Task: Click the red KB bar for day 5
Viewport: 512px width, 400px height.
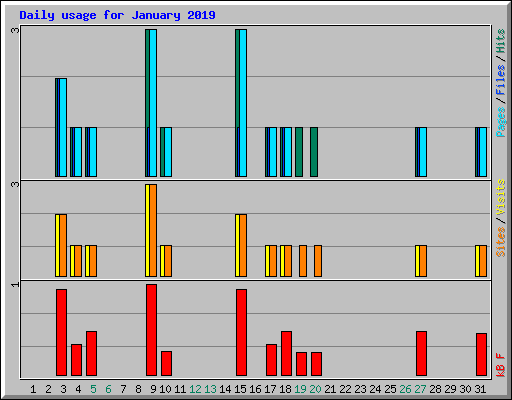Action: (91, 354)
